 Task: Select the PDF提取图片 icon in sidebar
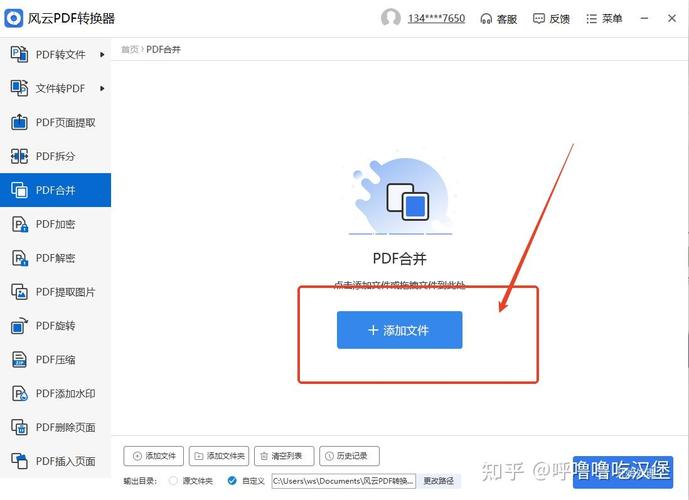pos(19,292)
